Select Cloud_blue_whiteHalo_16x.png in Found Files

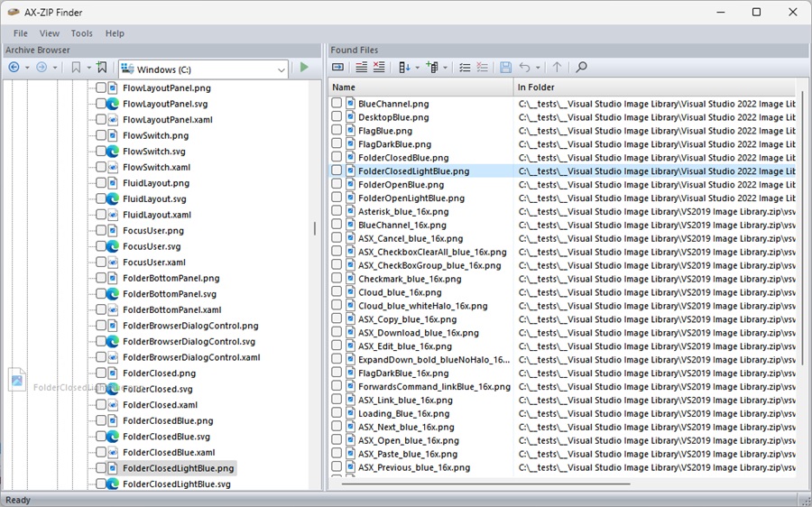coord(423,306)
